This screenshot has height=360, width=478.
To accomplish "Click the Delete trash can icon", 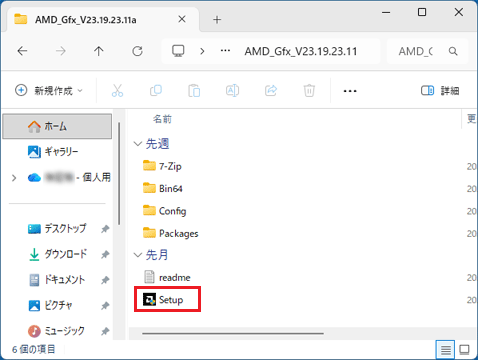I will pyautogui.click(x=309, y=90).
